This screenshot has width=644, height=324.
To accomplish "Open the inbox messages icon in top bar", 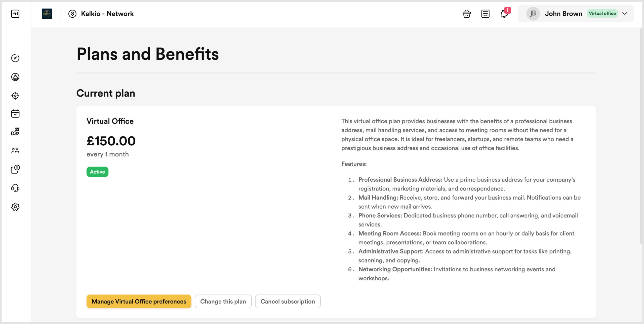I will 485,14.
